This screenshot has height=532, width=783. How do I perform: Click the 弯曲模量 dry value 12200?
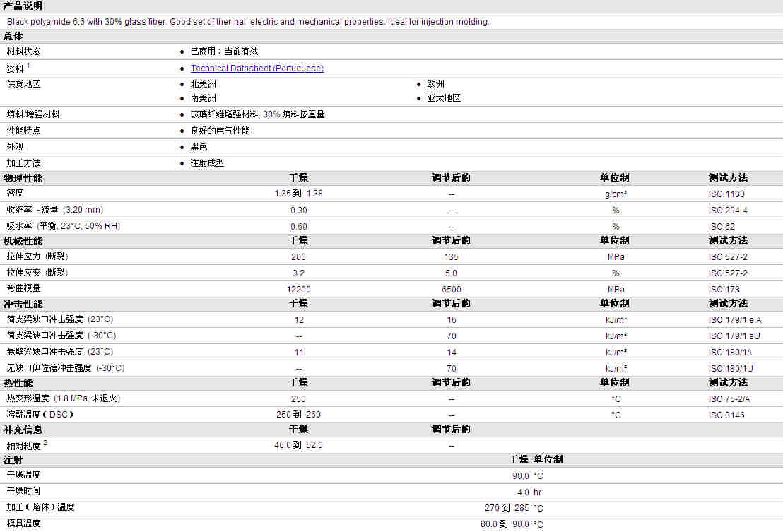pos(298,290)
